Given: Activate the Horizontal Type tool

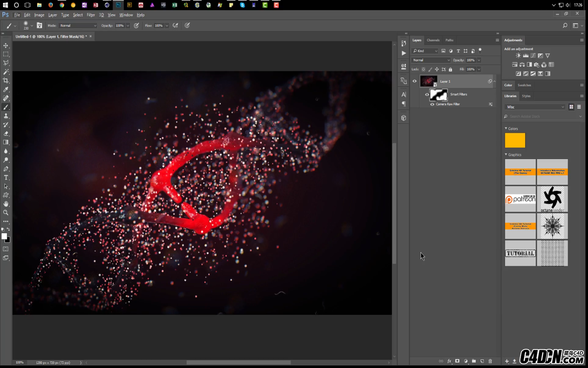Looking at the screenshot, I should pyautogui.click(x=6, y=177).
